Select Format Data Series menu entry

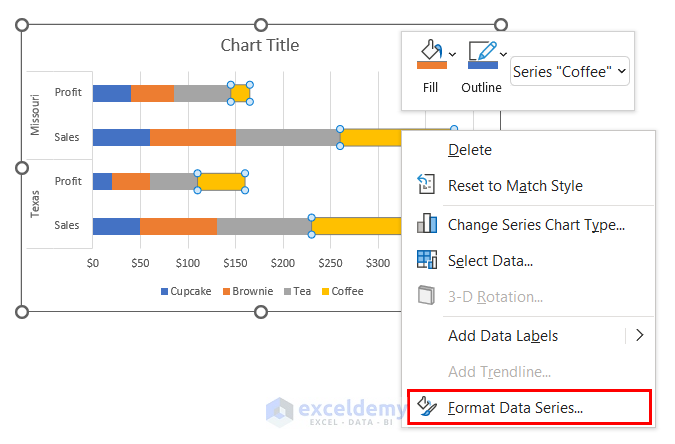(x=515, y=407)
